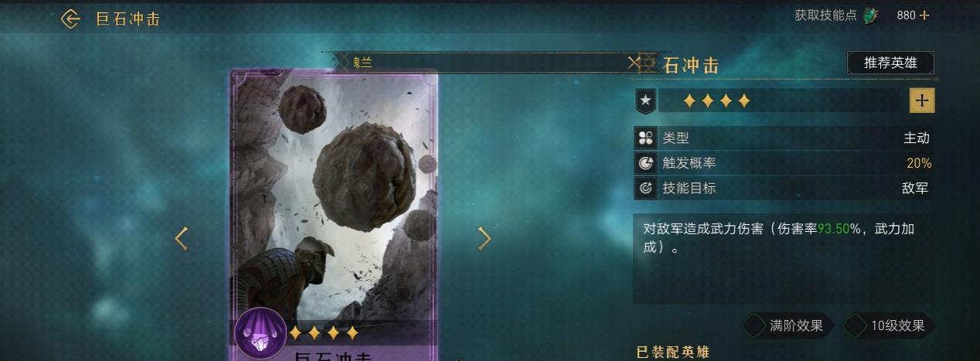This screenshot has height=361, width=980.
Task: Click the 已装配英雄 section header
Action: pos(672,352)
